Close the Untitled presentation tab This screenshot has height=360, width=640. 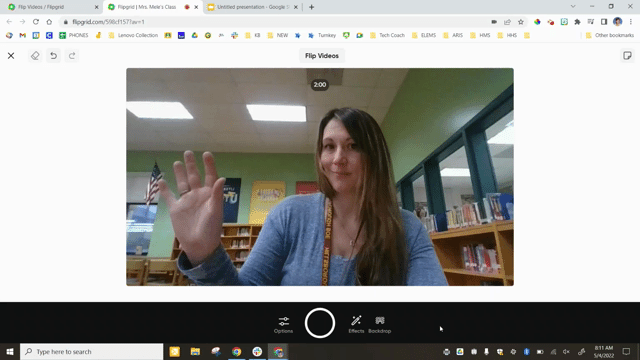[296, 7]
